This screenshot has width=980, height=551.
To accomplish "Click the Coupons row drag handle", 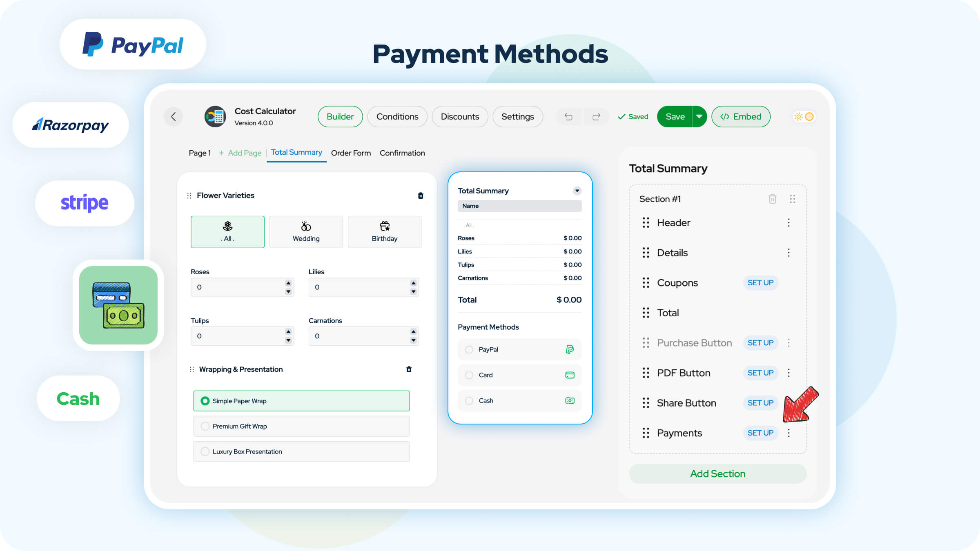I will coord(646,282).
